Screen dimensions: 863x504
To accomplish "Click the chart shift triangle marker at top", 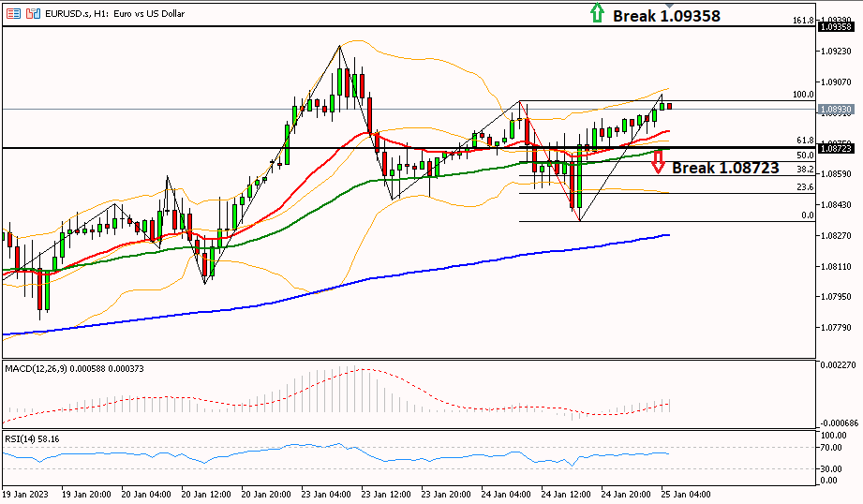I will pyautogui.click(x=670, y=5).
